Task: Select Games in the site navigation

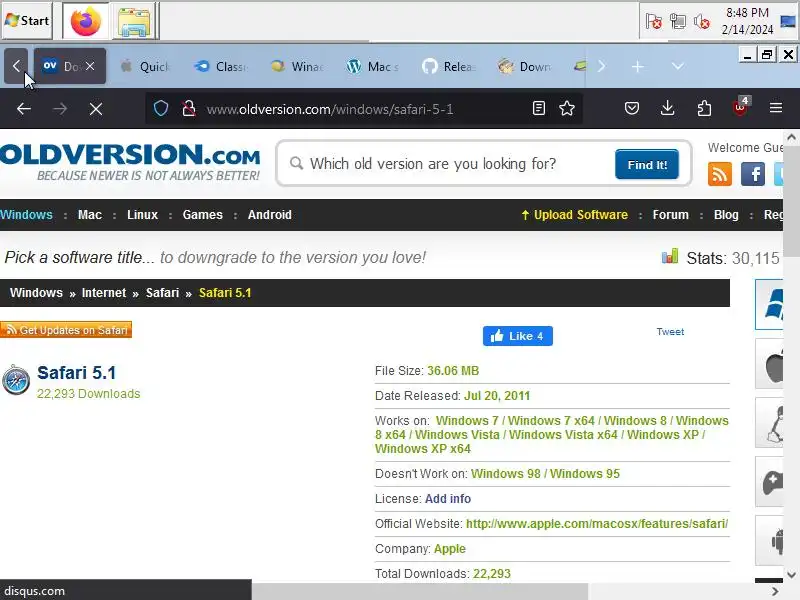Action: click(x=203, y=215)
